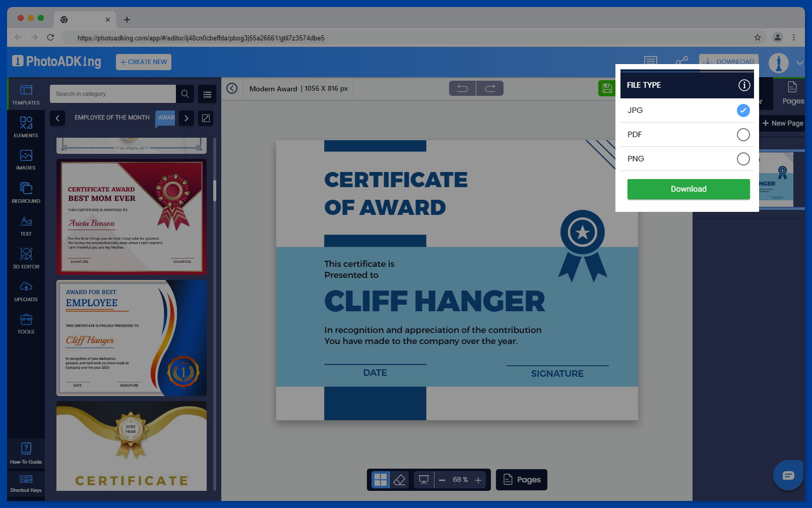Open the Uploads section
This screenshot has width=812, height=508.
tap(26, 292)
